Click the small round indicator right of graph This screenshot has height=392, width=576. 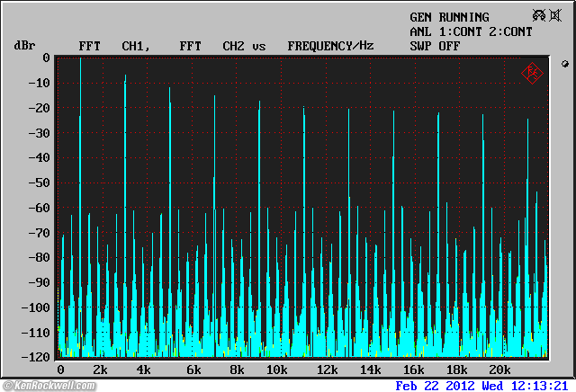point(564,64)
